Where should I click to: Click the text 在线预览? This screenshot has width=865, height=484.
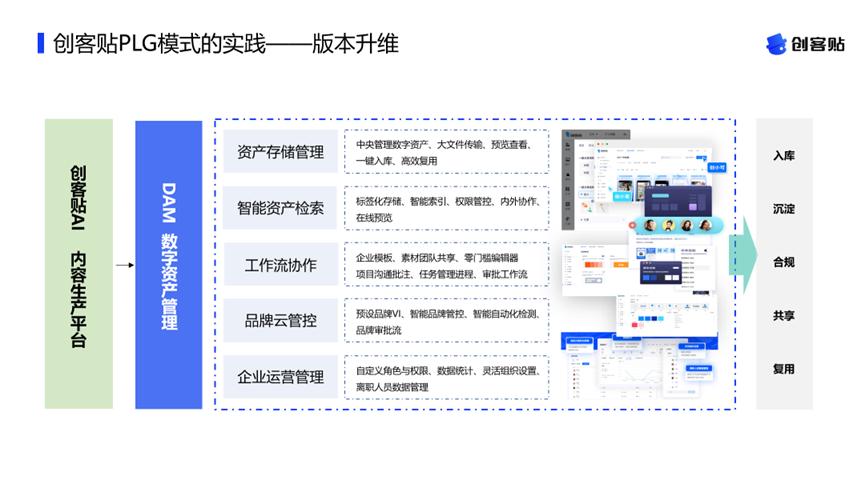click(x=374, y=218)
